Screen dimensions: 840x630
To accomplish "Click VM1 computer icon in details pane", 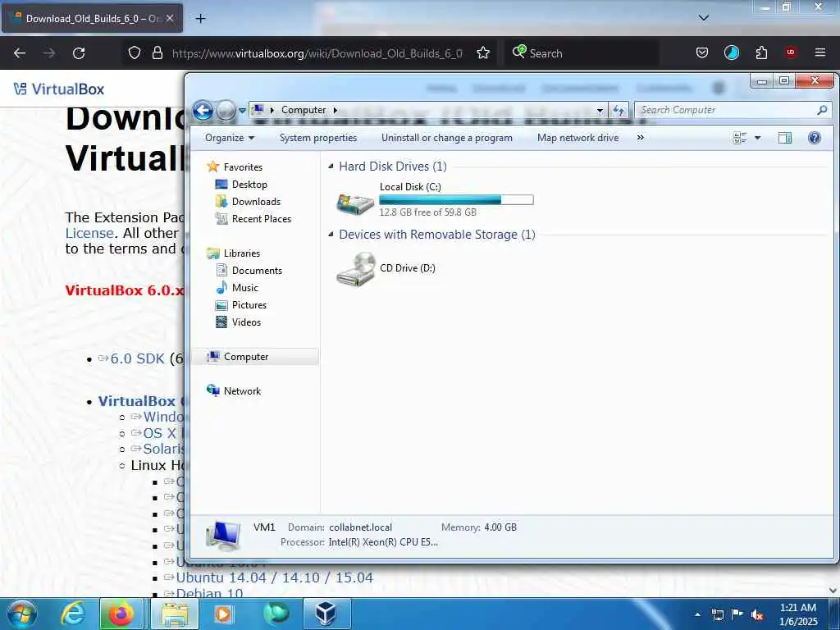I will coord(223,536).
